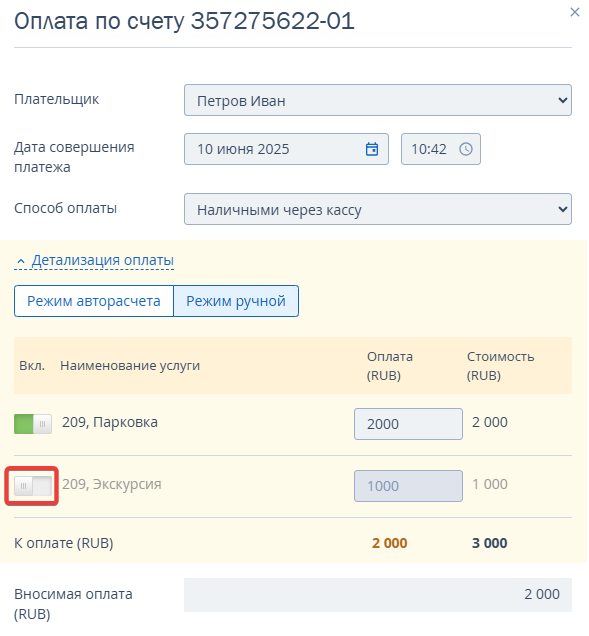Click the payment input with 2000 for Парковка

click(408, 424)
